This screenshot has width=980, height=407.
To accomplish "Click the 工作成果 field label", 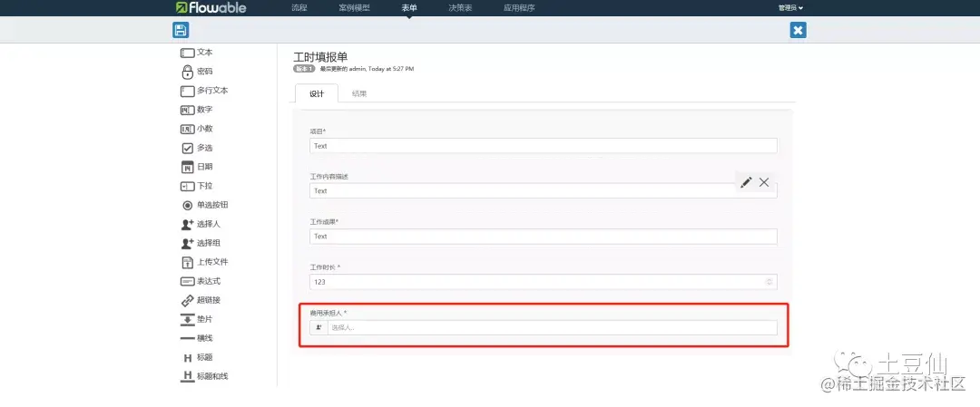I will (x=324, y=221).
